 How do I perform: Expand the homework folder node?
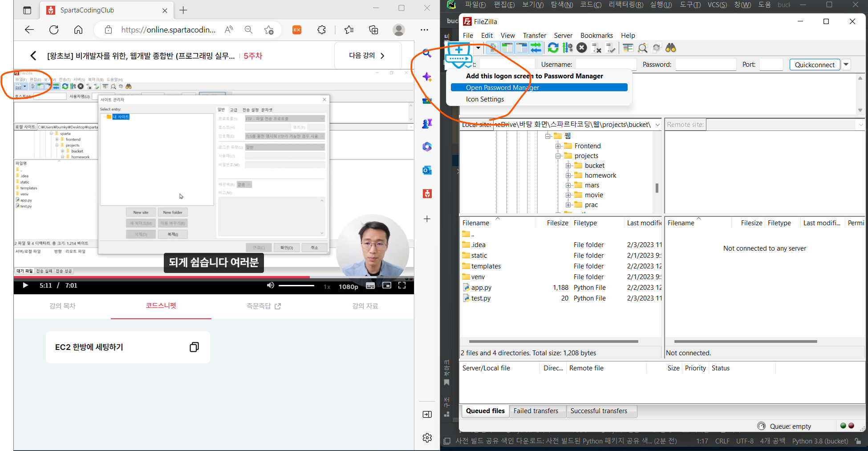(568, 175)
